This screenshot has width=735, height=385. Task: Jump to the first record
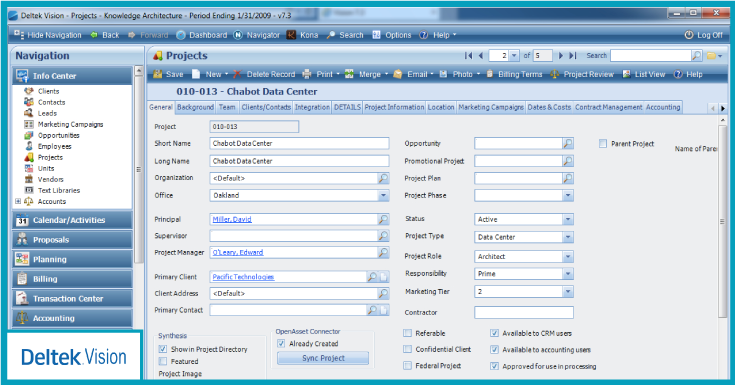468,55
